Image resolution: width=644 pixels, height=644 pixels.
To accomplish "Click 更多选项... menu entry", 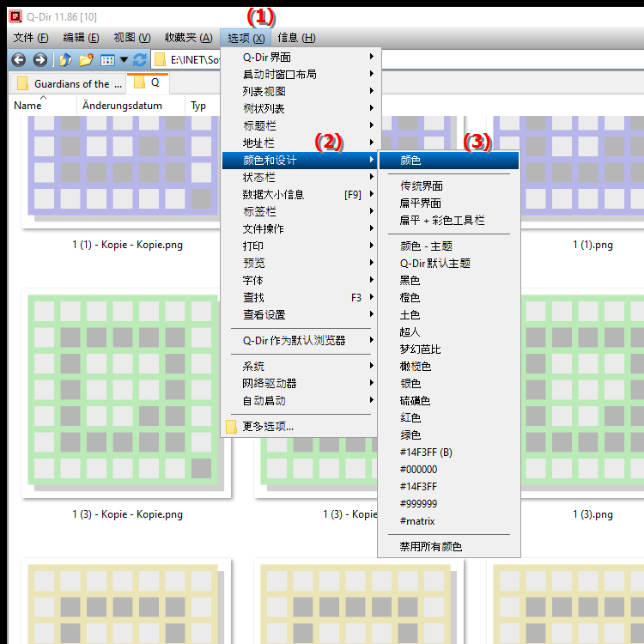I will click(x=299, y=427).
